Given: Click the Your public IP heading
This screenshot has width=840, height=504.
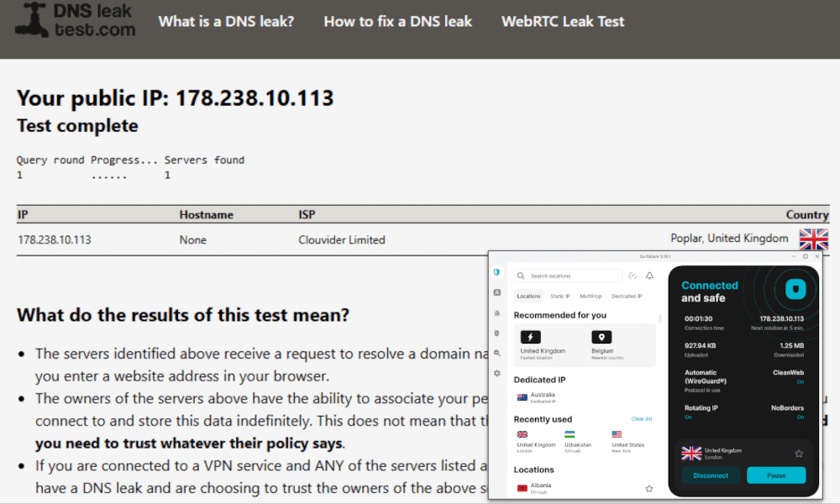Looking at the screenshot, I should pyautogui.click(x=176, y=98).
